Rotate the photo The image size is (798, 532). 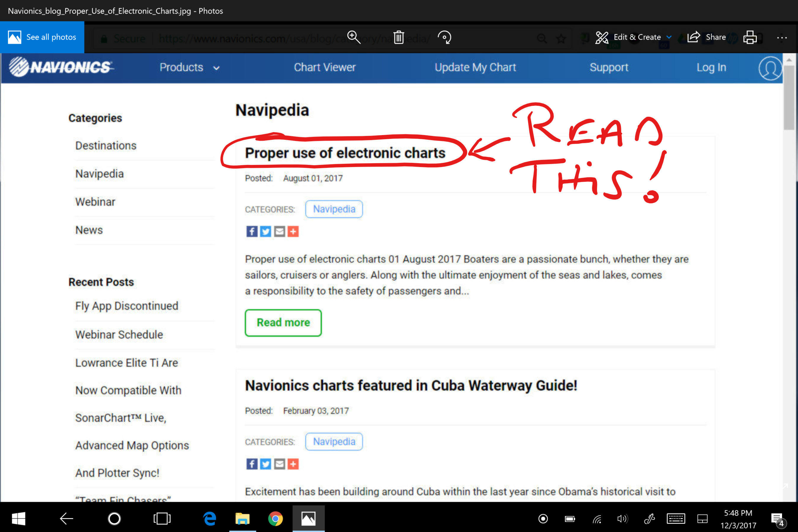444,37
